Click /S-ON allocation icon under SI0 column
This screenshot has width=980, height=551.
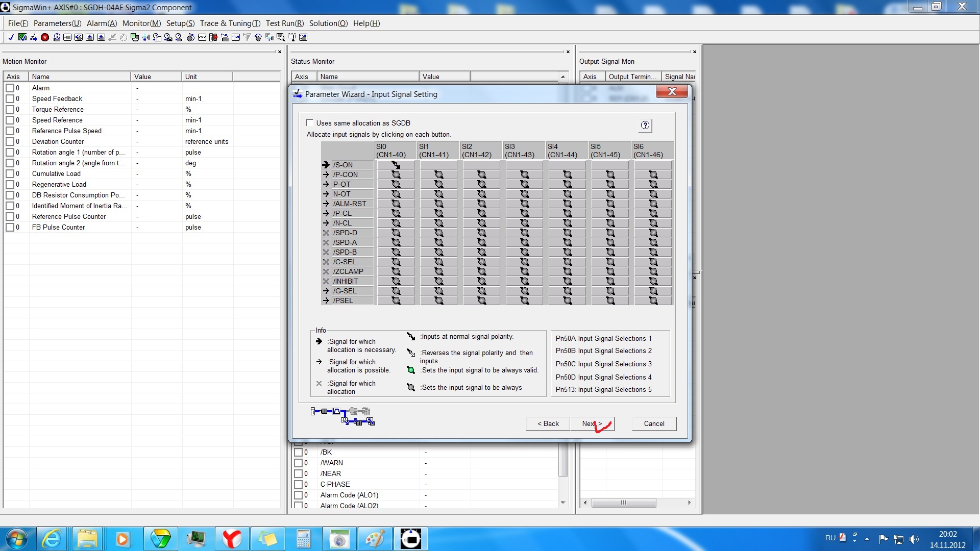point(396,165)
